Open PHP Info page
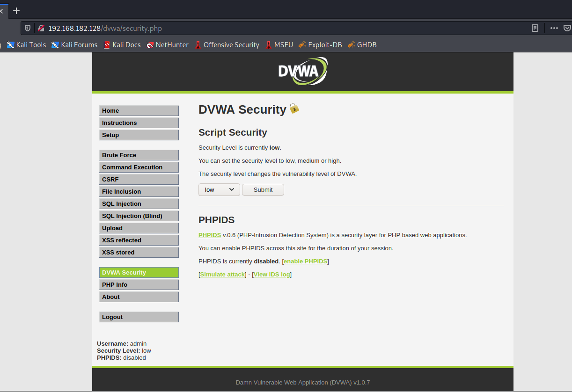The image size is (572, 392). 139,284
